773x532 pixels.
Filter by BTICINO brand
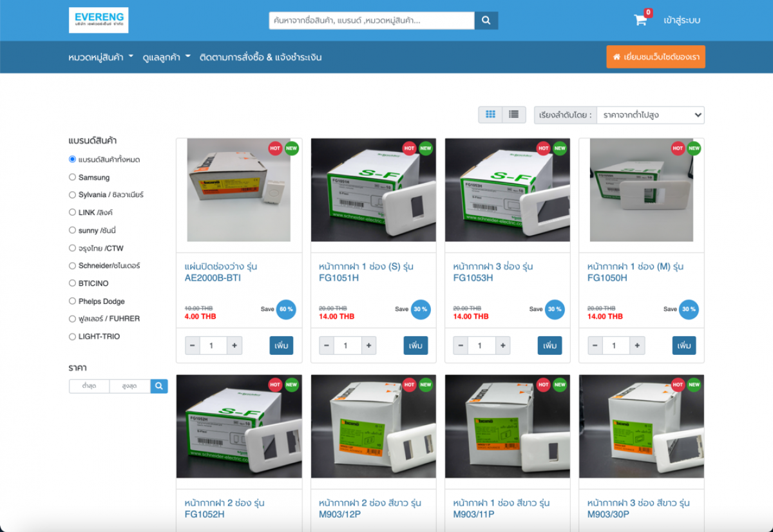[73, 283]
